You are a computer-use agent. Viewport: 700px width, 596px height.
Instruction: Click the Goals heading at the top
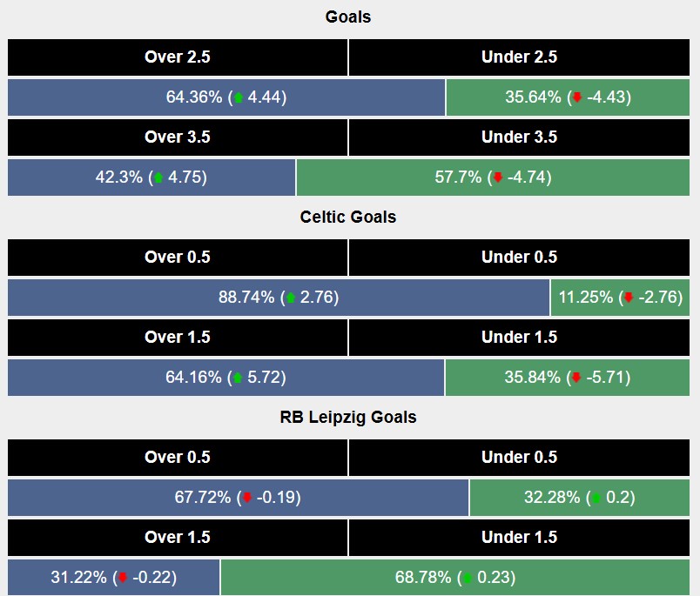348,17
